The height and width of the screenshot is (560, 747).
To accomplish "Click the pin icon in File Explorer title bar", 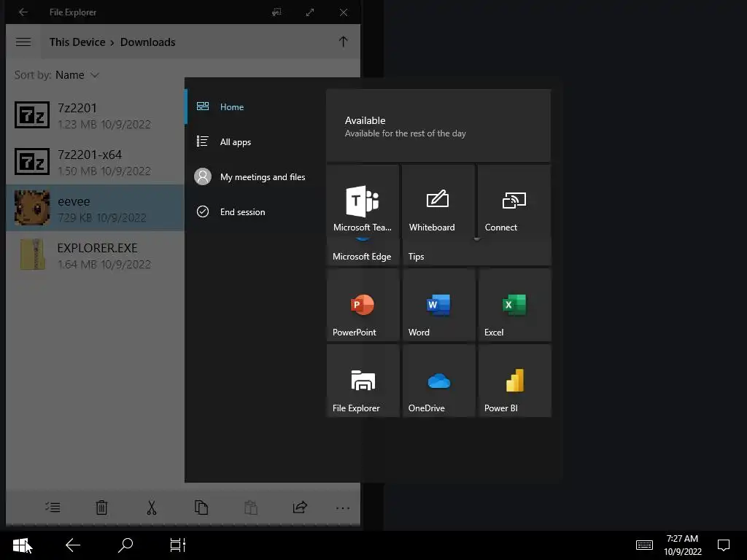I will click(276, 12).
